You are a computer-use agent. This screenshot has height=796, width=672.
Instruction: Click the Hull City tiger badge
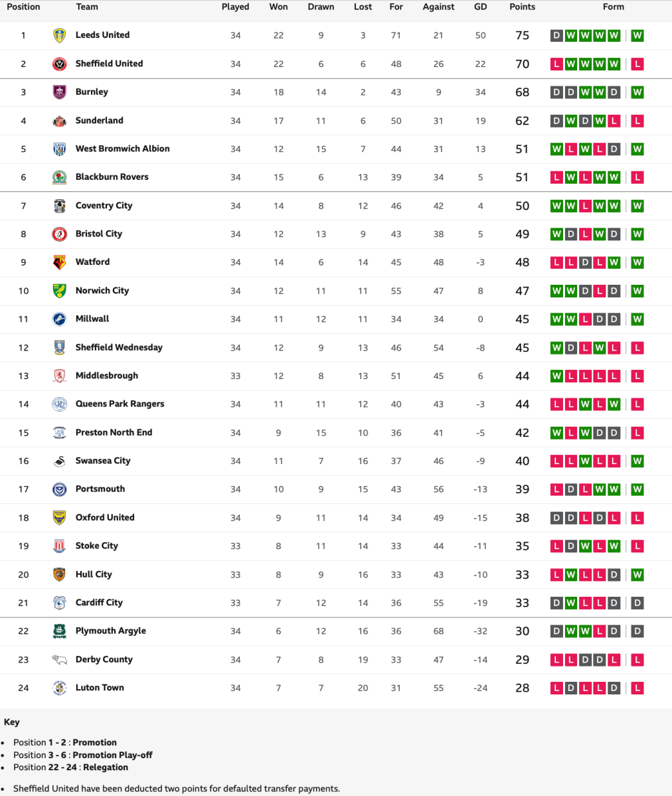tap(60, 574)
